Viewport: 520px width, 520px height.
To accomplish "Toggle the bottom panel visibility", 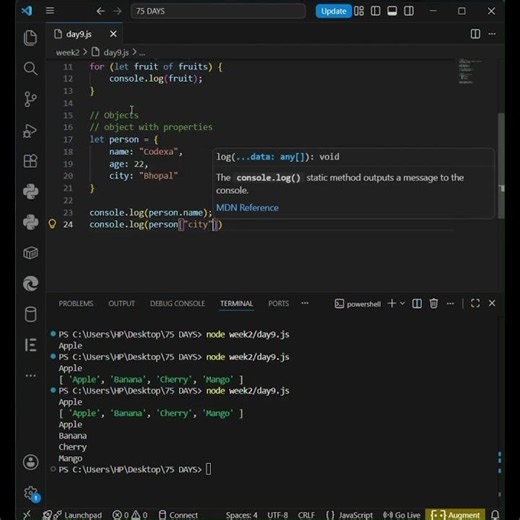I will pos(392,11).
